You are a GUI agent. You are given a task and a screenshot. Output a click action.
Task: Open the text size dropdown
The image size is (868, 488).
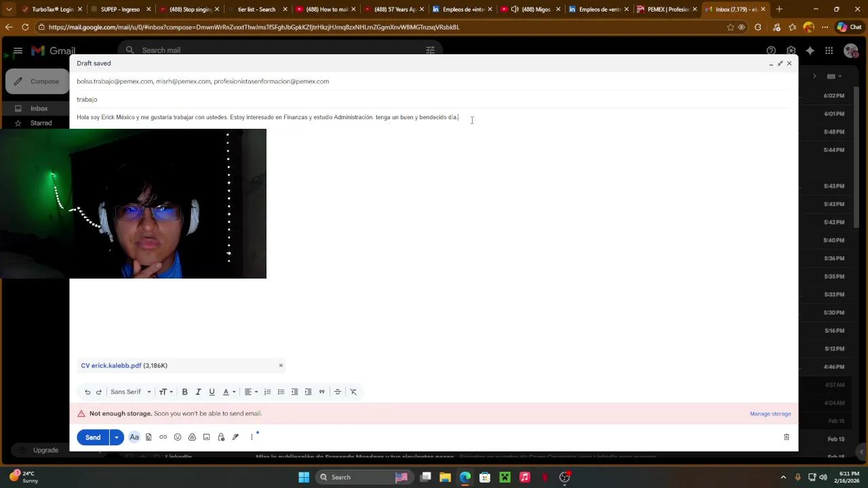165,392
